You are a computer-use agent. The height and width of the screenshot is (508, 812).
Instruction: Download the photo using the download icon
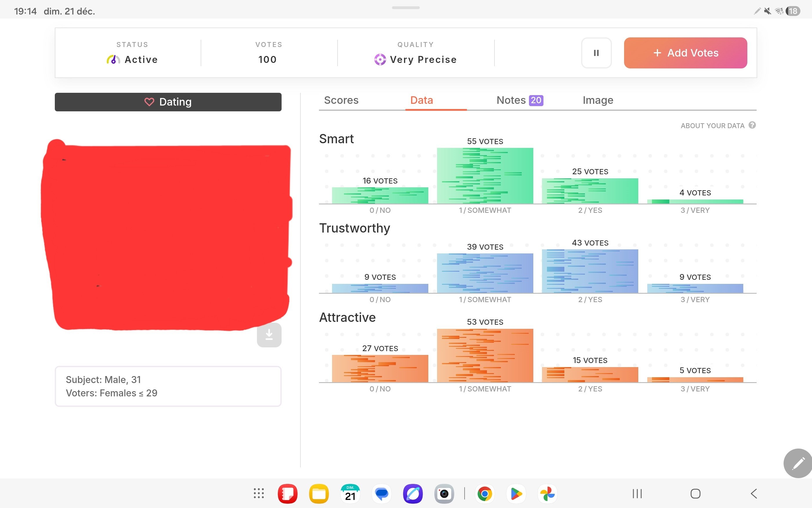click(269, 335)
